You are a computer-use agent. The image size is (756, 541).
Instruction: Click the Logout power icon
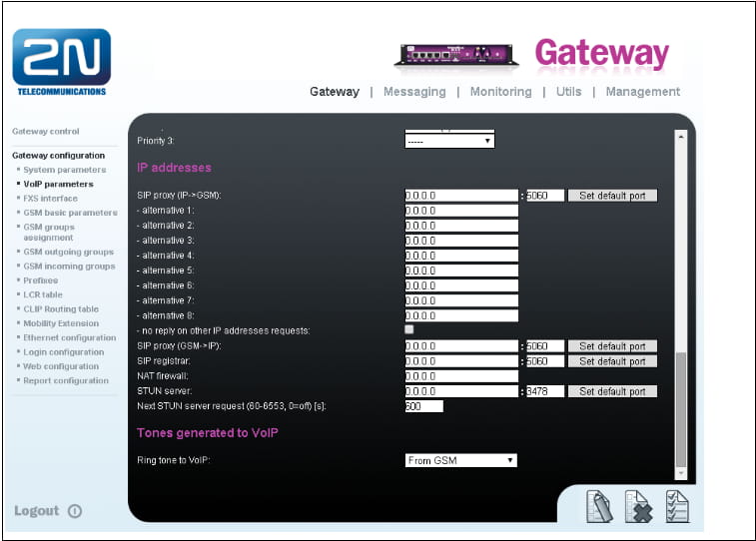point(75,511)
